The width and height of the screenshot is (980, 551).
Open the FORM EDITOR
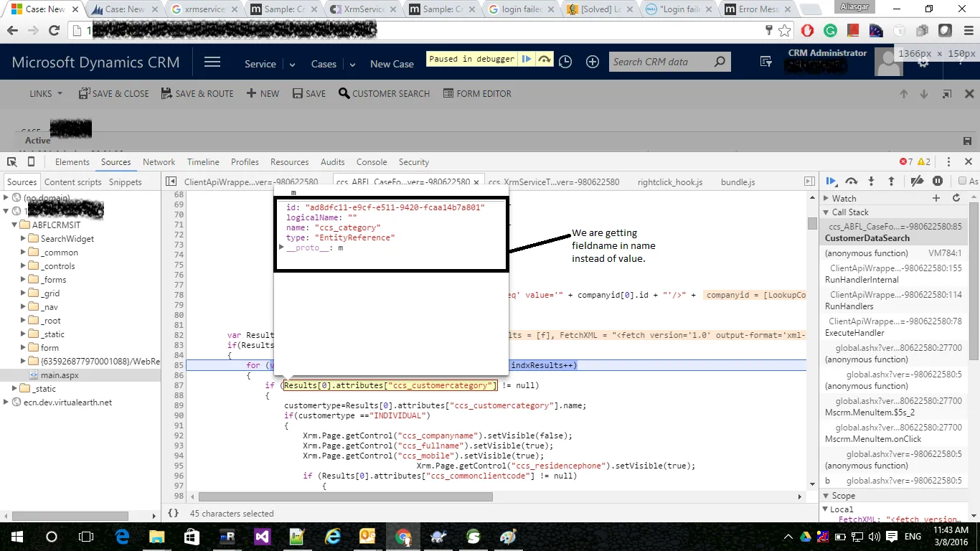coord(478,93)
